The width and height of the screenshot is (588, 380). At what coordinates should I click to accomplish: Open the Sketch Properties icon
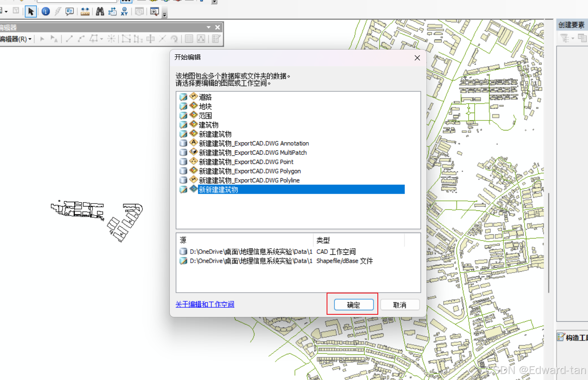201,39
